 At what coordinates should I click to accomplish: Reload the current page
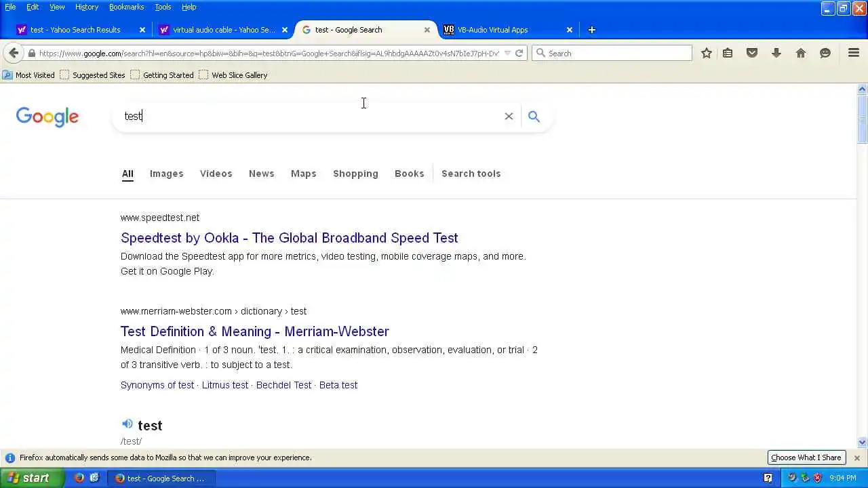(519, 53)
